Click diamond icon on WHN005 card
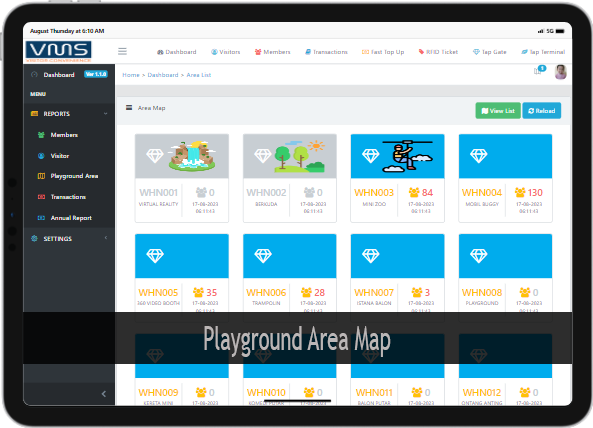This screenshot has height=428, width=593. click(x=155, y=256)
